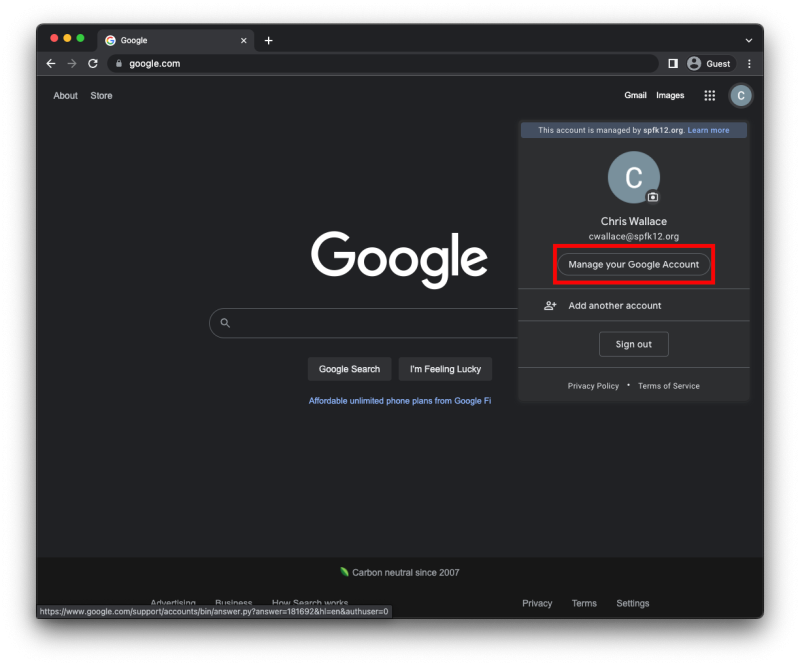Click Learn more about managed account

(709, 129)
